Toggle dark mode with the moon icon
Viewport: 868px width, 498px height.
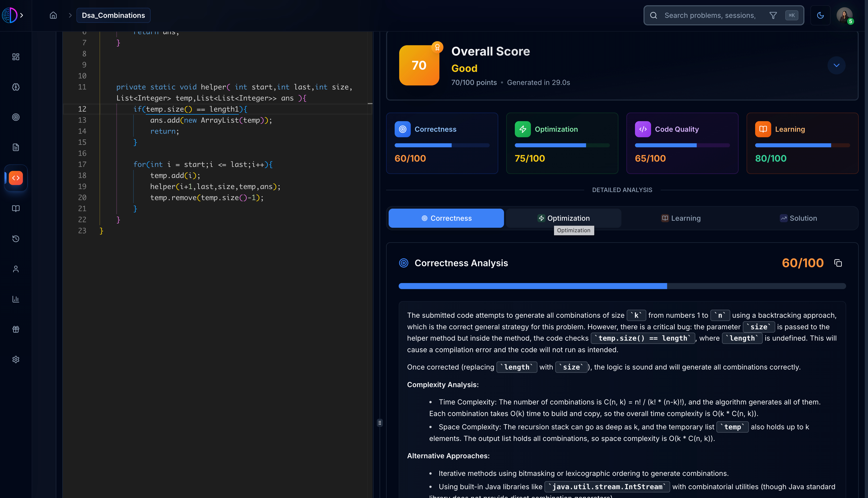tap(820, 15)
